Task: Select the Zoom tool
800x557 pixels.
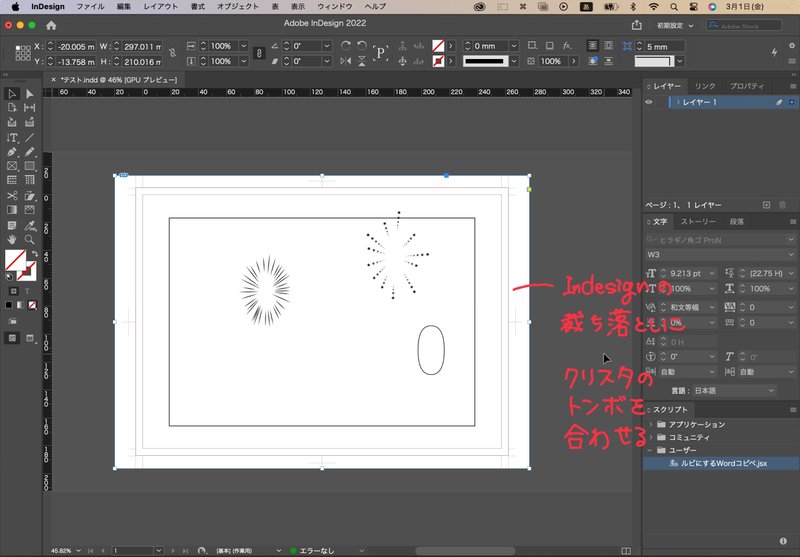Action: click(x=30, y=239)
